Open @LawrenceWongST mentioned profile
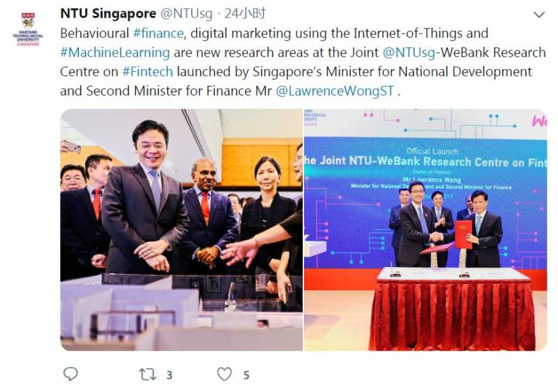558x392 pixels. coord(335,91)
